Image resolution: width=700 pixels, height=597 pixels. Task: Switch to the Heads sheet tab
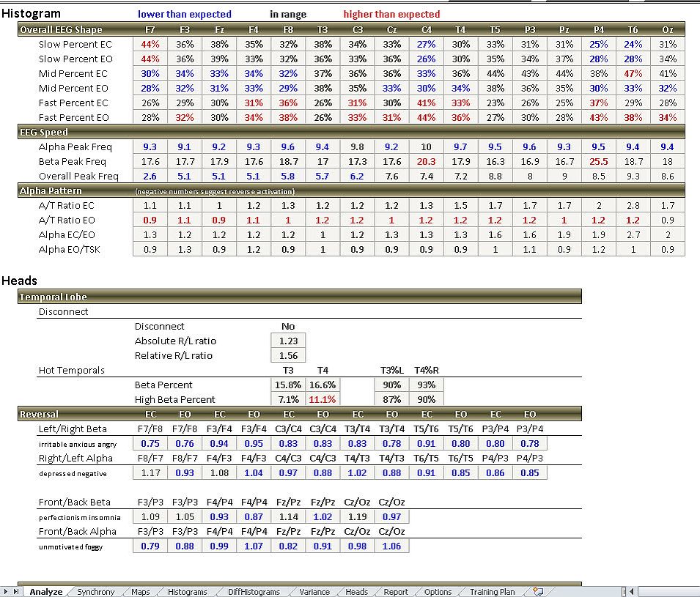coord(356,592)
